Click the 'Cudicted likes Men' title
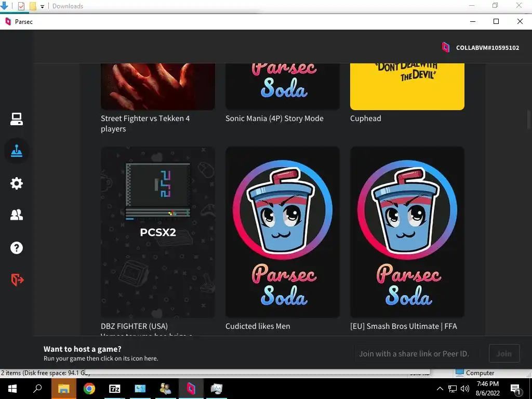This screenshot has width=532, height=399. pos(258,326)
